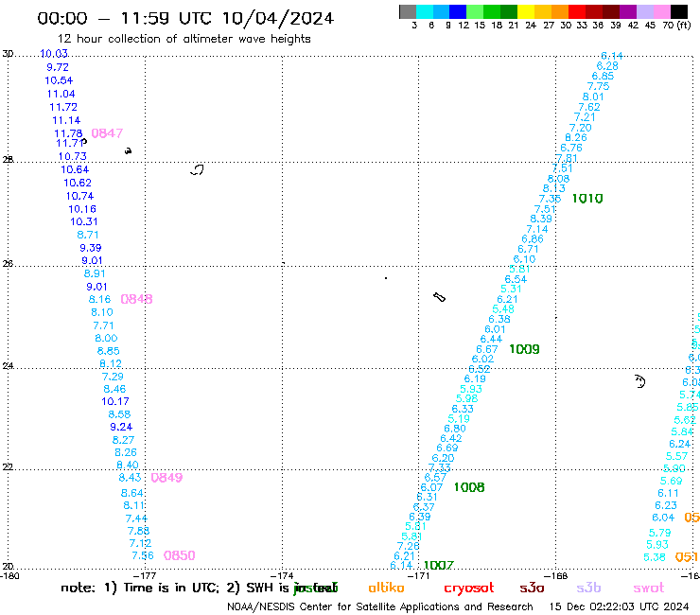Click the s3b satellite legend label
This screenshot has width=700, height=615.
tap(588, 588)
